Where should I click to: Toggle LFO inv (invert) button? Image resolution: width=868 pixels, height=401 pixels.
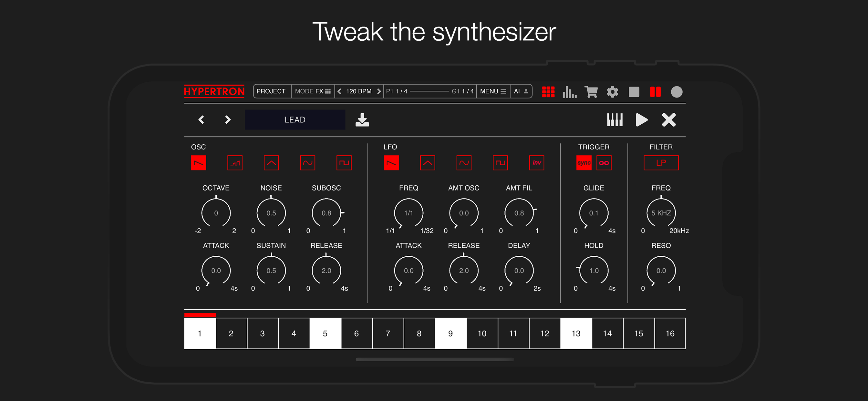(537, 163)
